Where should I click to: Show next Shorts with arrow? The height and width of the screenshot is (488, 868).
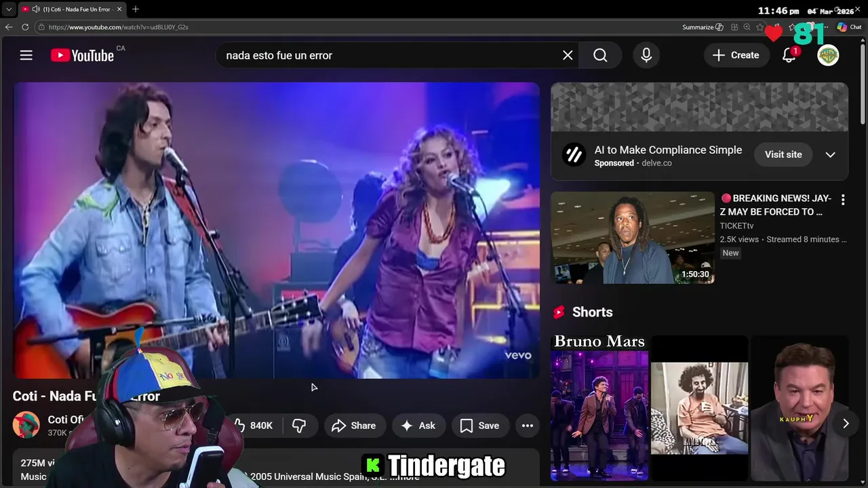point(846,424)
